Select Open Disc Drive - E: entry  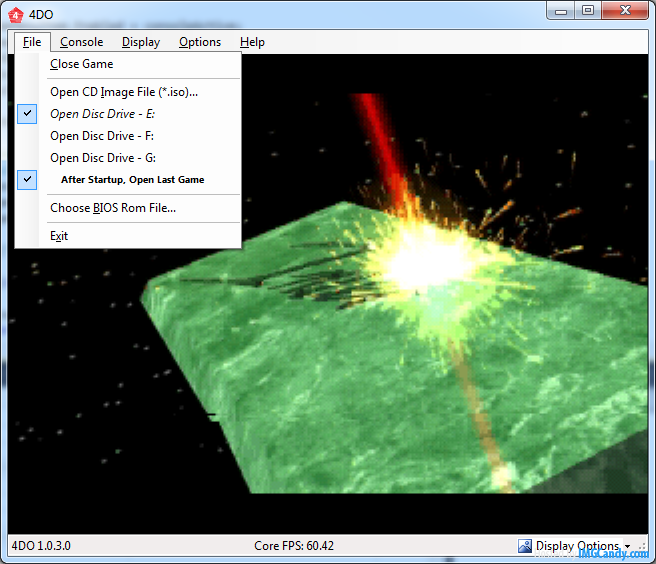102,114
